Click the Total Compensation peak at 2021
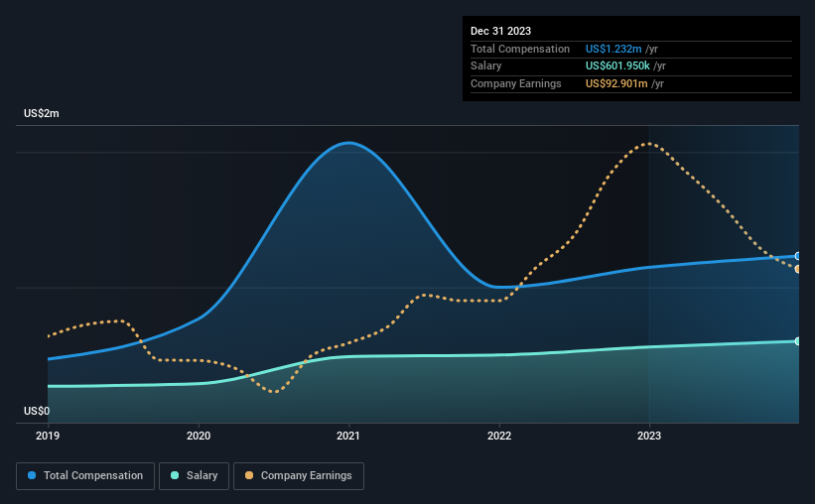Viewport: 815px width, 504px height. tap(348, 142)
